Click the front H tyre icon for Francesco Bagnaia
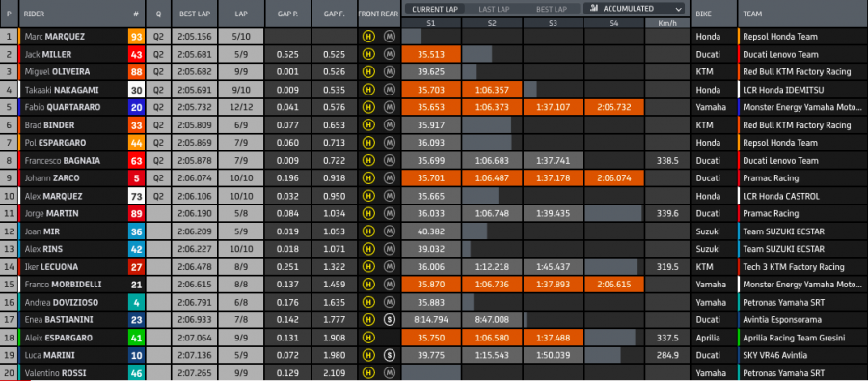The width and height of the screenshot is (868, 381). click(x=367, y=160)
